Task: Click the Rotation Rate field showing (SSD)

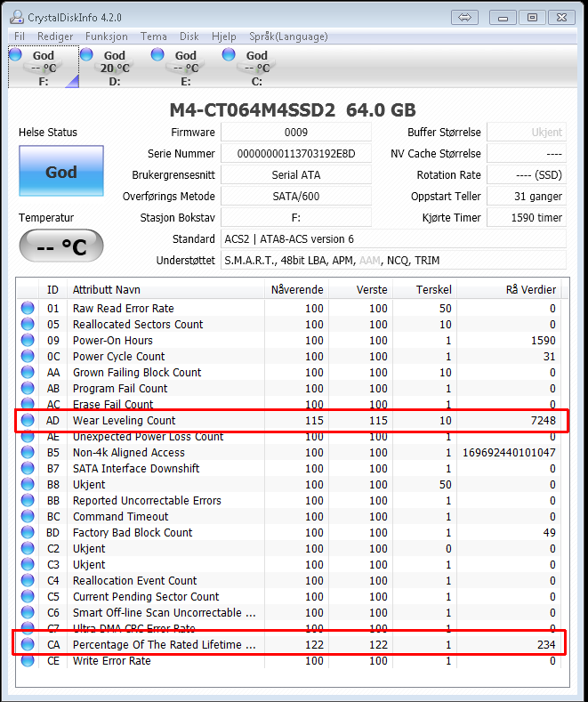Action: click(x=527, y=174)
